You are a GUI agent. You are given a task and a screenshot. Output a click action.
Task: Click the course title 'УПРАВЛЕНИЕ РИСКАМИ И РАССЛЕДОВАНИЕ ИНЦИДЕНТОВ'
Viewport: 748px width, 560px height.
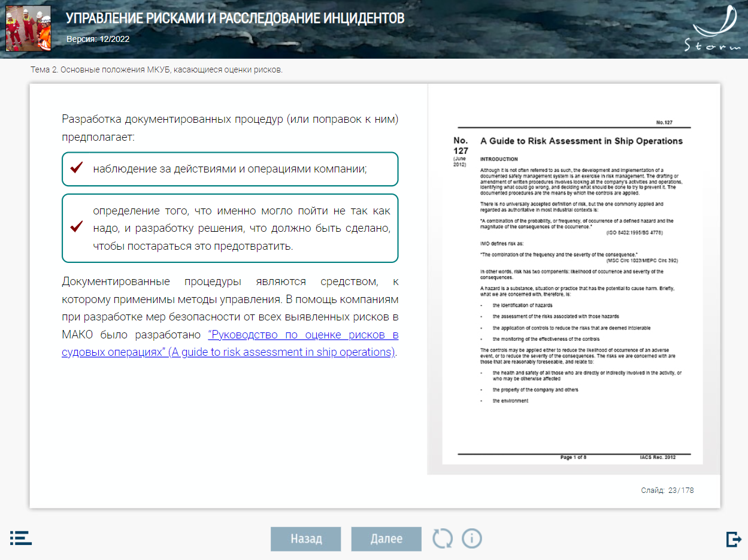(x=235, y=19)
